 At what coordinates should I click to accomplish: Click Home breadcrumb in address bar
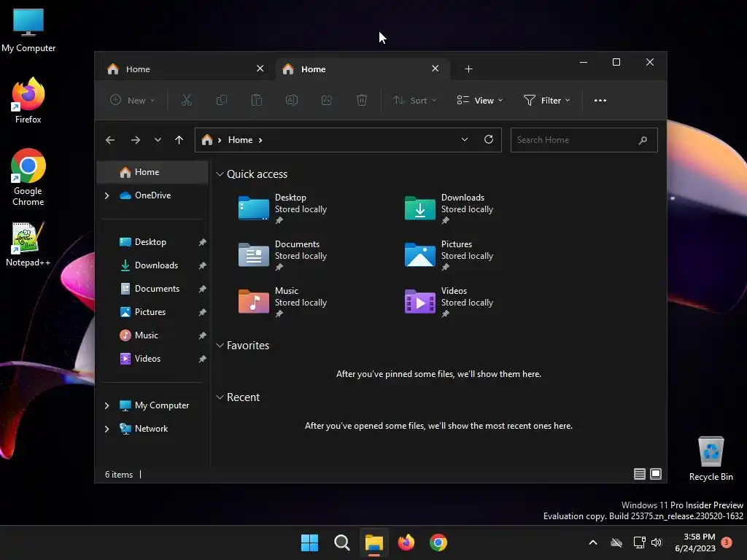240,140
